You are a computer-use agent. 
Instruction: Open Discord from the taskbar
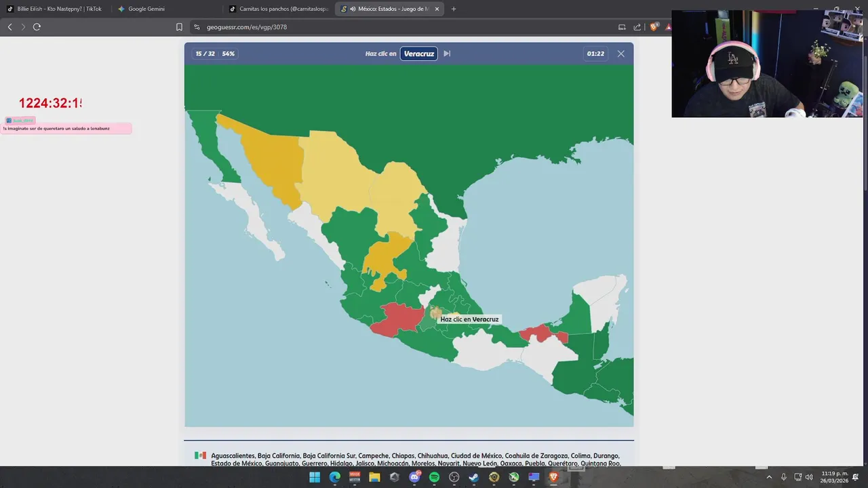click(x=414, y=477)
